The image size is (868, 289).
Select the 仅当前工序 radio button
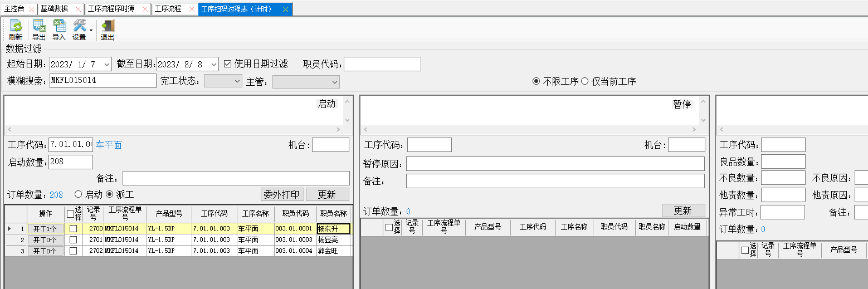pyautogui.click(x=585, y=81)
